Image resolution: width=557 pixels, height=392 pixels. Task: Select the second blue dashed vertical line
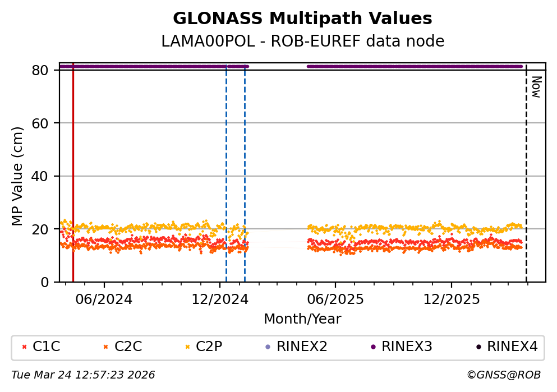245,168
